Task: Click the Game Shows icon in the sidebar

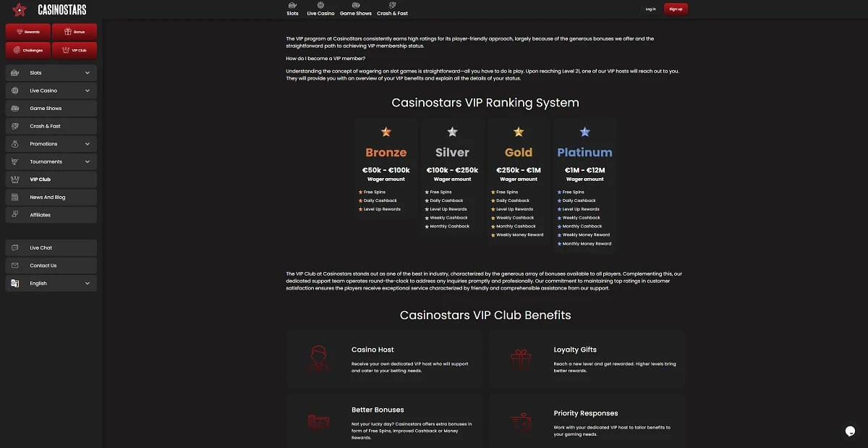Action: [x=15, y=109]
